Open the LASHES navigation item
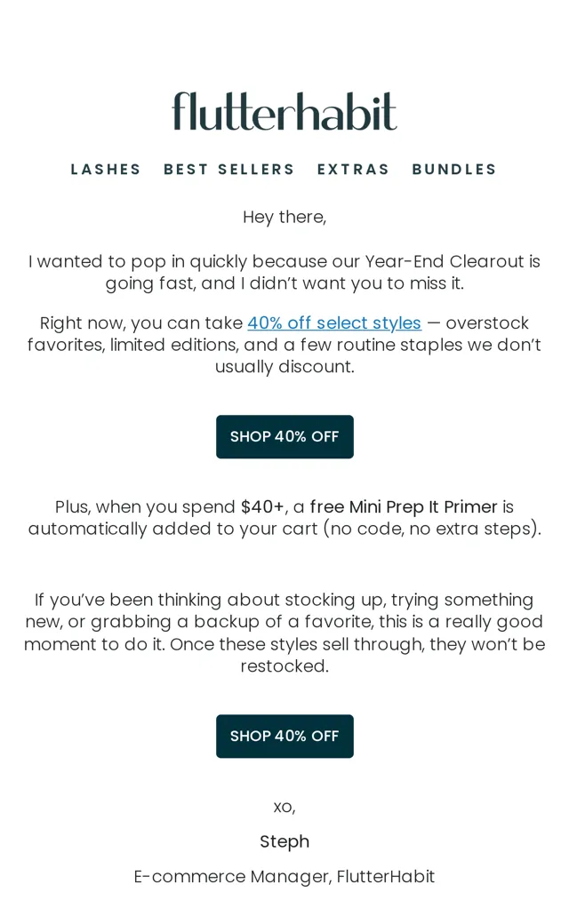The width and height of the screenshot is (569, 924). (106, 169)
